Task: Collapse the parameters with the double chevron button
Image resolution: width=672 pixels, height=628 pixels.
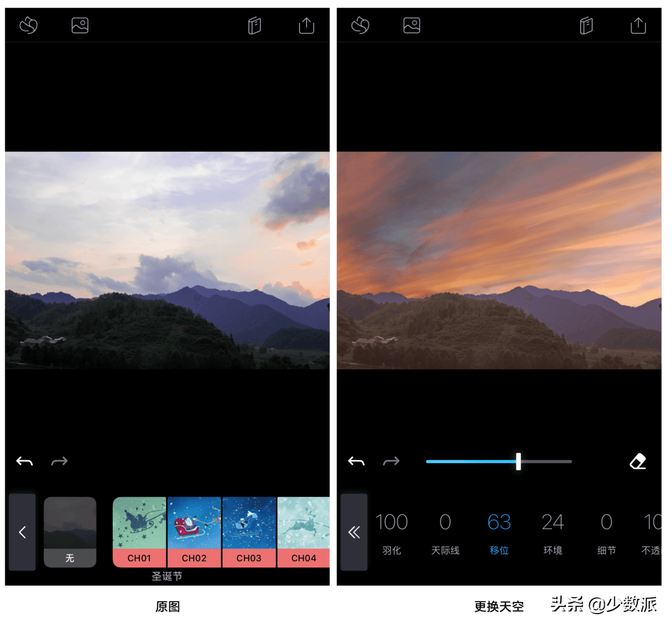Action: click(354, 533)
